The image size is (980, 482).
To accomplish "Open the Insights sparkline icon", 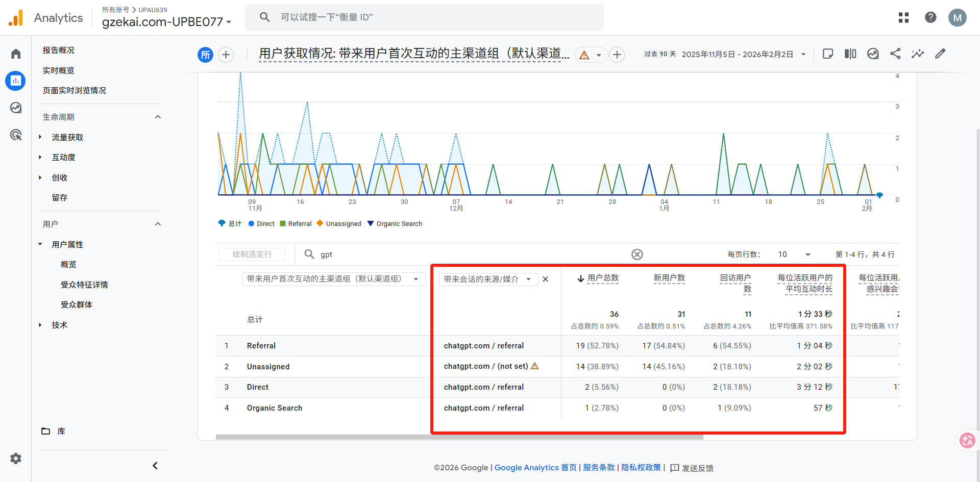I will pyautogui.click(x=918, y=54).
